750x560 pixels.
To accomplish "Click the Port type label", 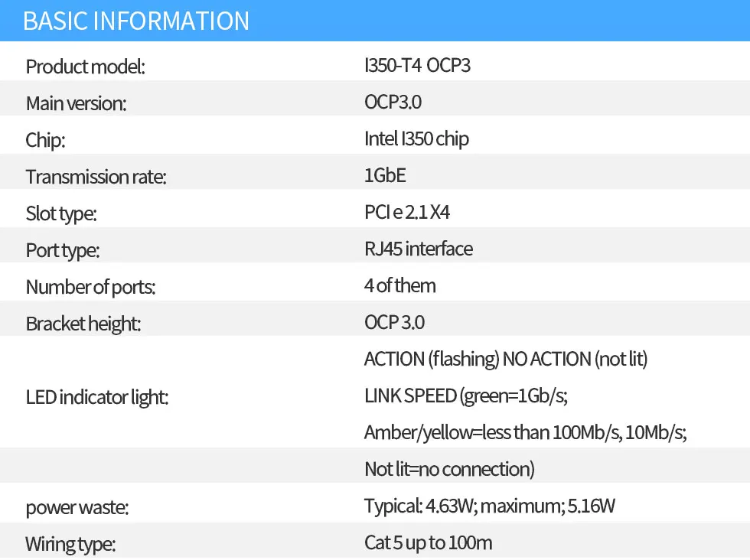I will click(63, 250).
